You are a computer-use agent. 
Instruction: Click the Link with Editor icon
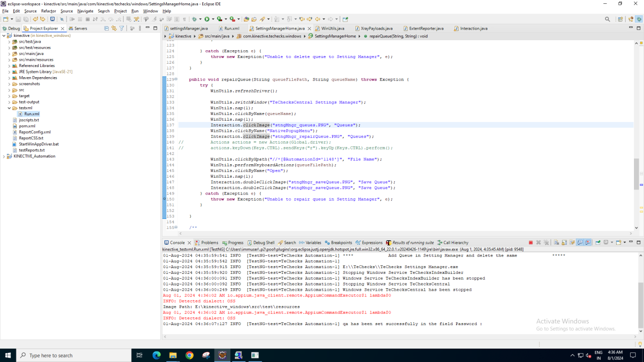coord(114,29)
